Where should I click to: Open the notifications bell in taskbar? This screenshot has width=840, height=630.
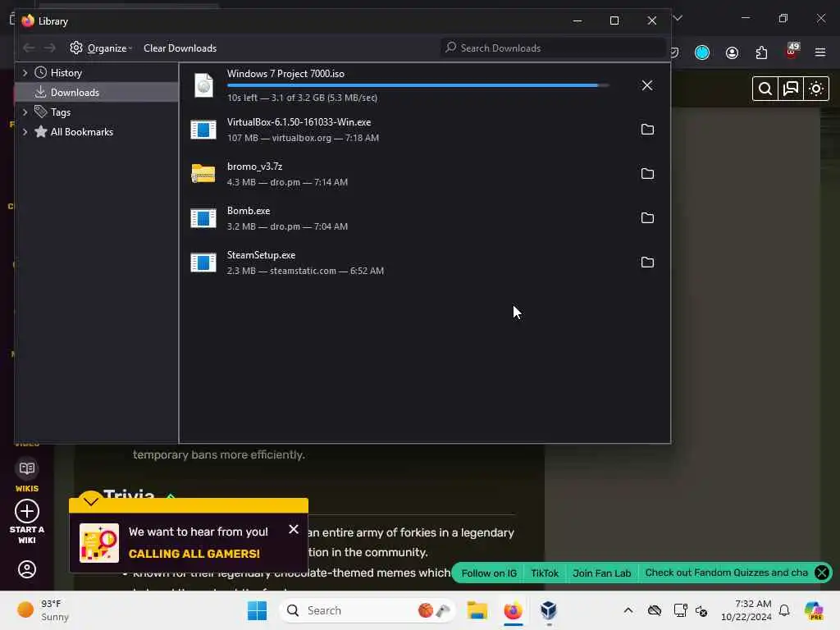784,610
